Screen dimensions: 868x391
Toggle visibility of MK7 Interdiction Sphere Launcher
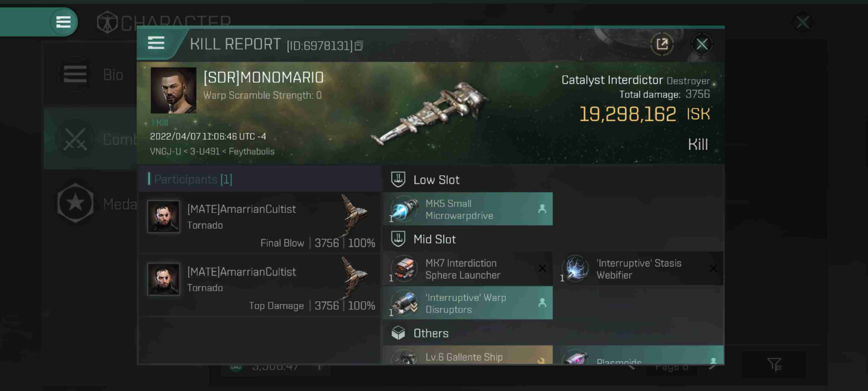[x=541, y=268]
